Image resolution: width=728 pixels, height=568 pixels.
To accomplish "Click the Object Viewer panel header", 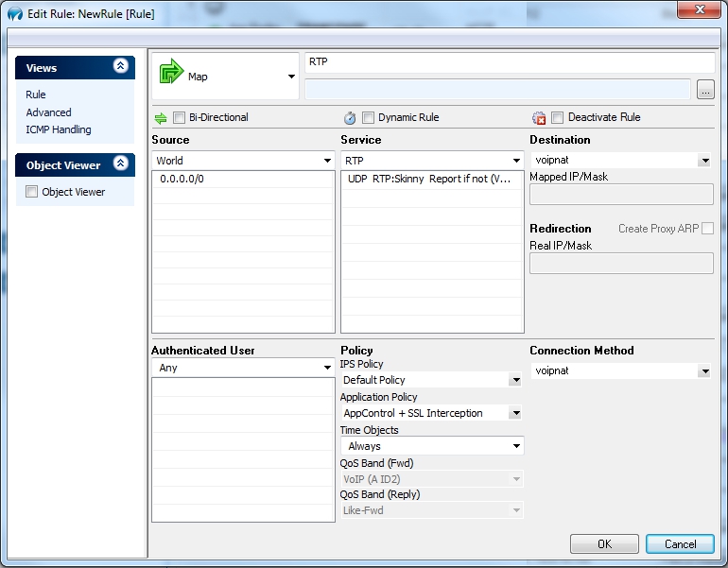I will pyautogui.click(x=76, y=165).
